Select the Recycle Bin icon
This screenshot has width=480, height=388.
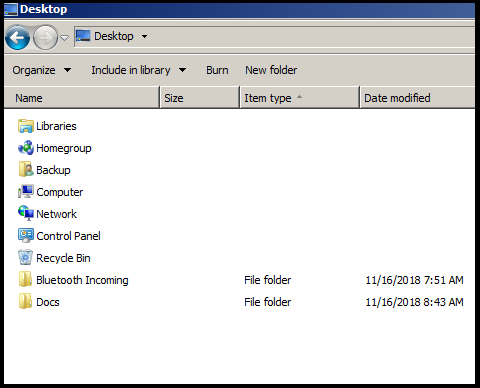pos(26,258)
